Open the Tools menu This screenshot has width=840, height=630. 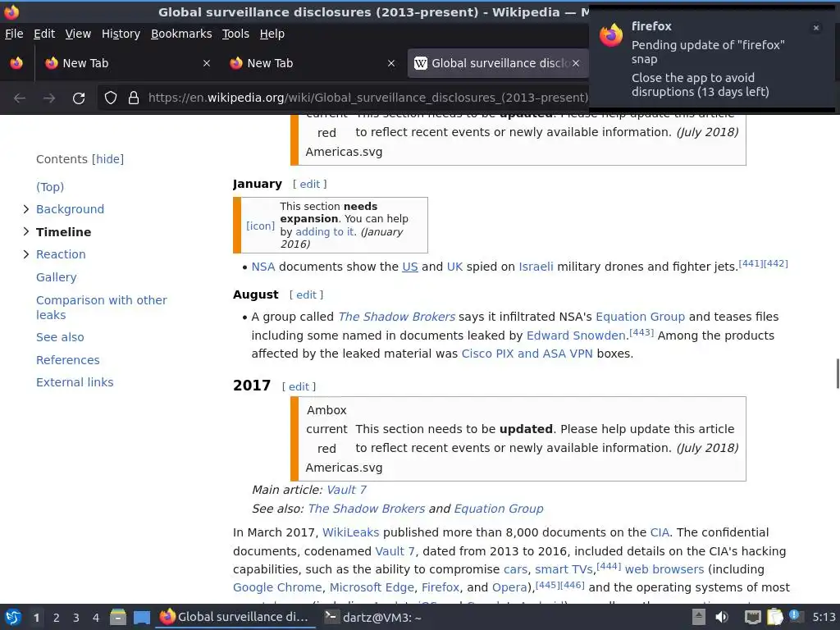[x=235, y=34]
